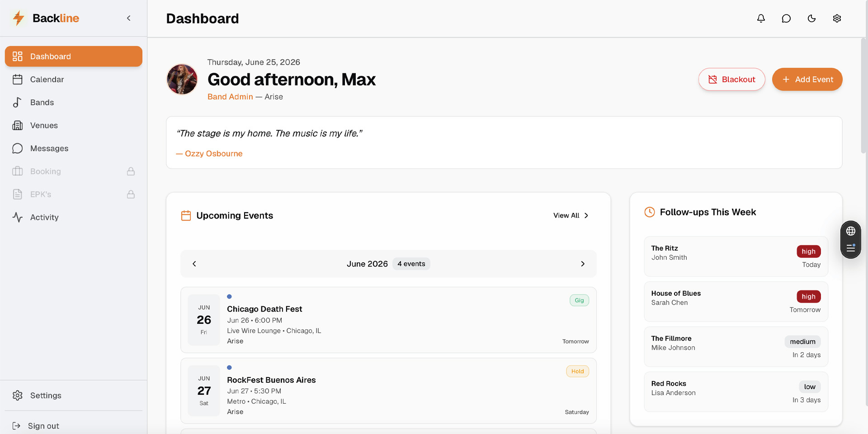Open the Messages sidebar item
868x434 pixels.
point(74,149)
